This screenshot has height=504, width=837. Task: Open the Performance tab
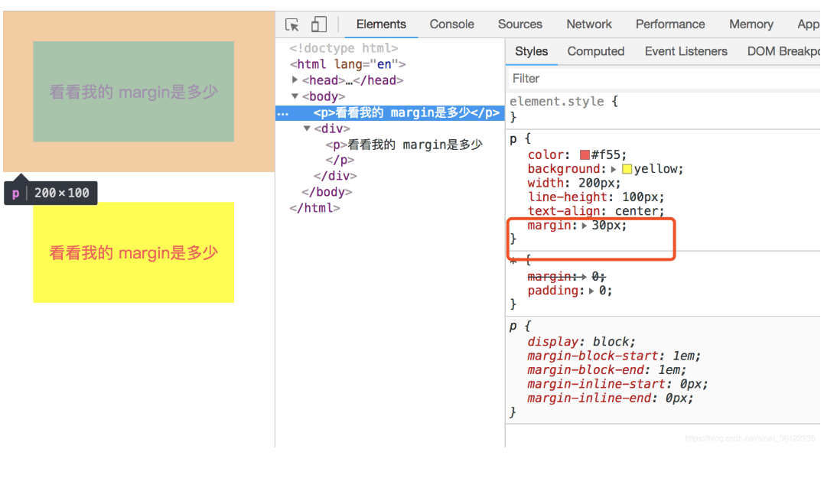coord(670,24)
